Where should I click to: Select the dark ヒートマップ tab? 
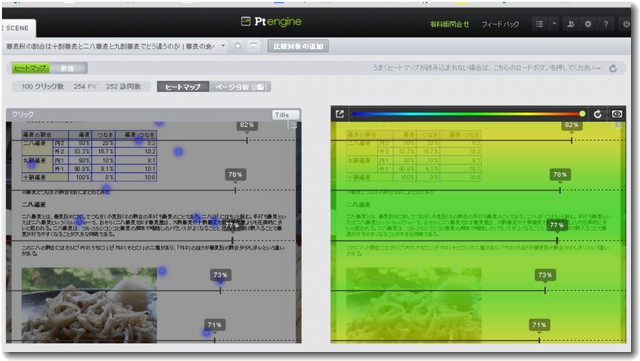tap(183, 87)
